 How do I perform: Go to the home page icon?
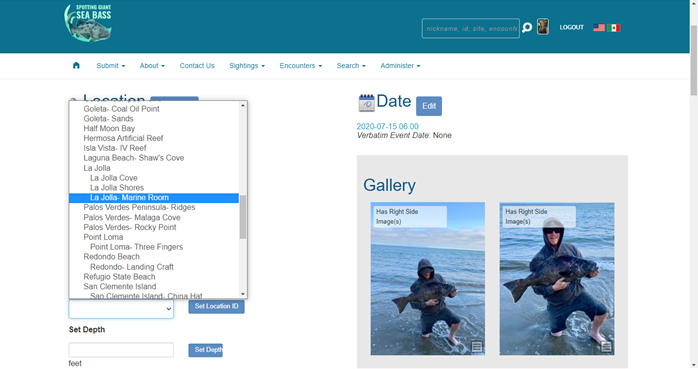pos(76,65)
